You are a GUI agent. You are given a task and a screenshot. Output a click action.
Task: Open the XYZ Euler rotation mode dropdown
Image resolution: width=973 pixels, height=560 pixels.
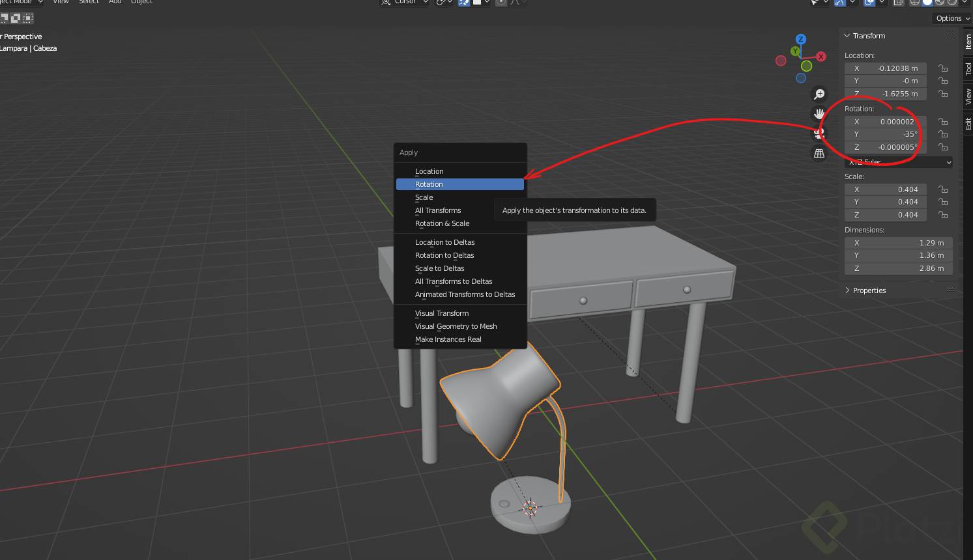click(x=899, y=162)
